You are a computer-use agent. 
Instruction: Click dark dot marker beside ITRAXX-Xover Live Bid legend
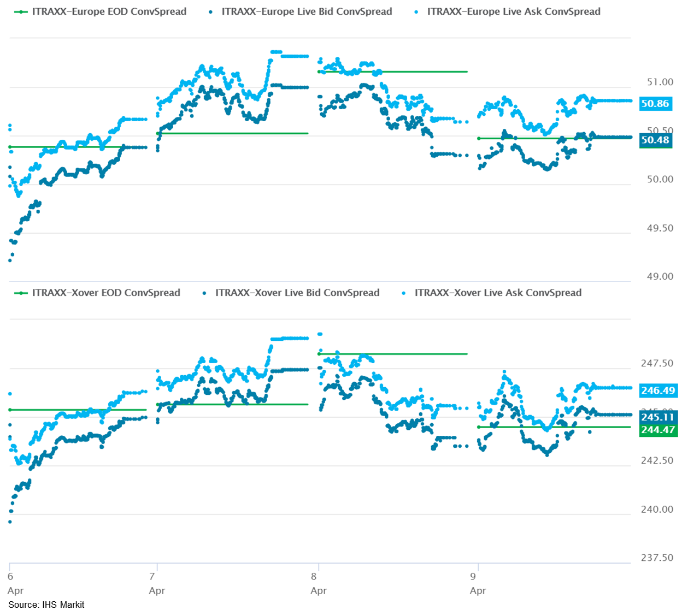[x=204, y=293]
